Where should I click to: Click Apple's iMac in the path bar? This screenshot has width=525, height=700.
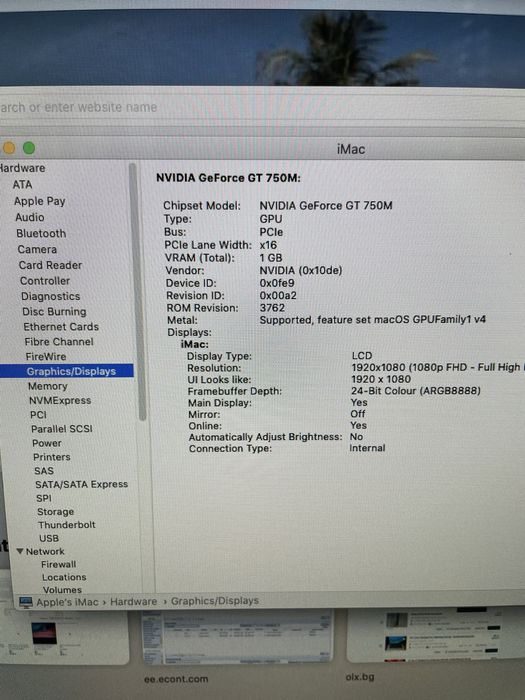67,602
